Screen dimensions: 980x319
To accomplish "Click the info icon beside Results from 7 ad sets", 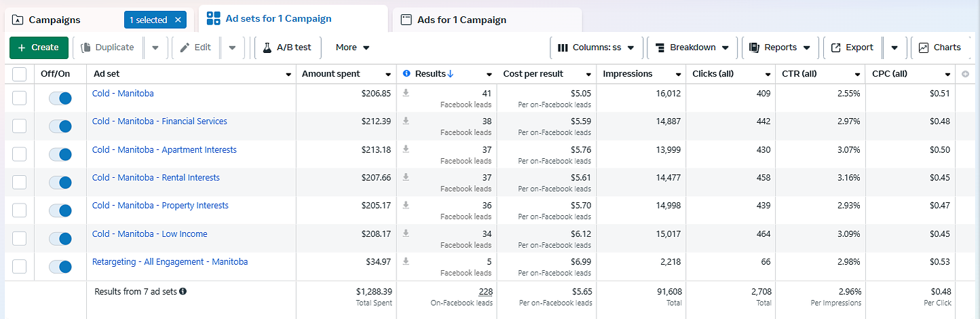I will [x=183, y=291].
